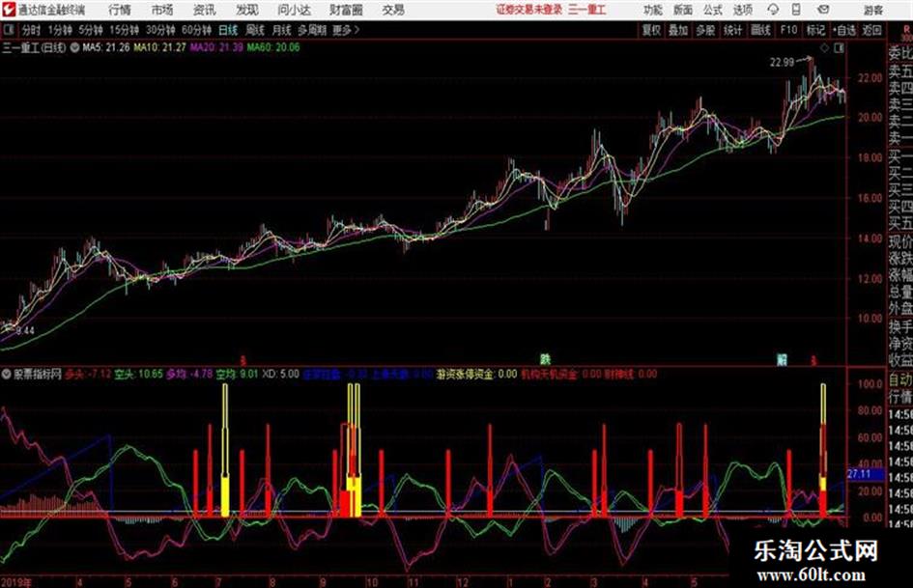The image size is (913, 588).
Task: Click the side panel toggle icon at chart corner
Action: (x=839, y=48)
